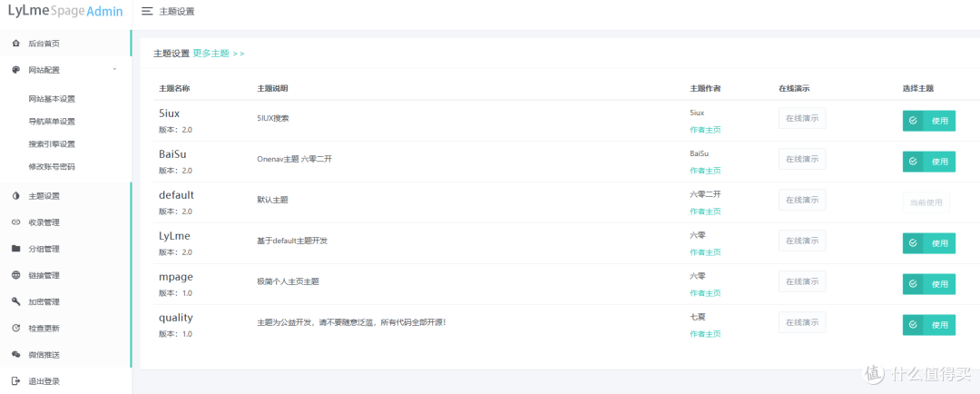Click the default theme name
The height and width of the screenshot is (394, 980).
[177, 195]
